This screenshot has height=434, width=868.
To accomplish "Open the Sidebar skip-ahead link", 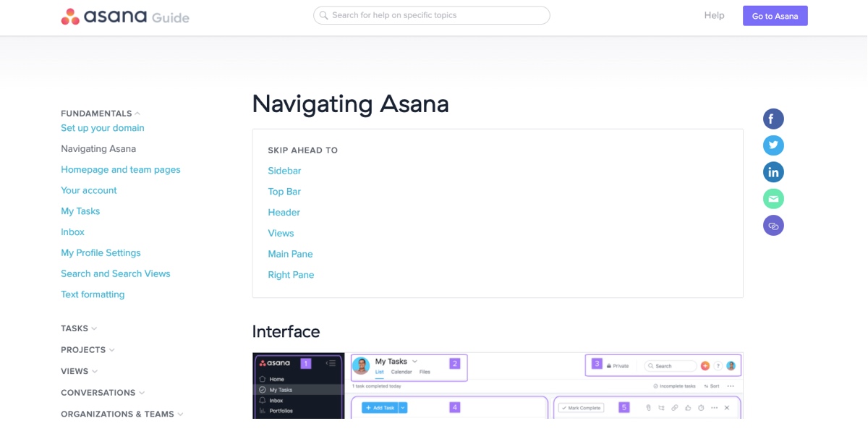I will pos(284,170).
